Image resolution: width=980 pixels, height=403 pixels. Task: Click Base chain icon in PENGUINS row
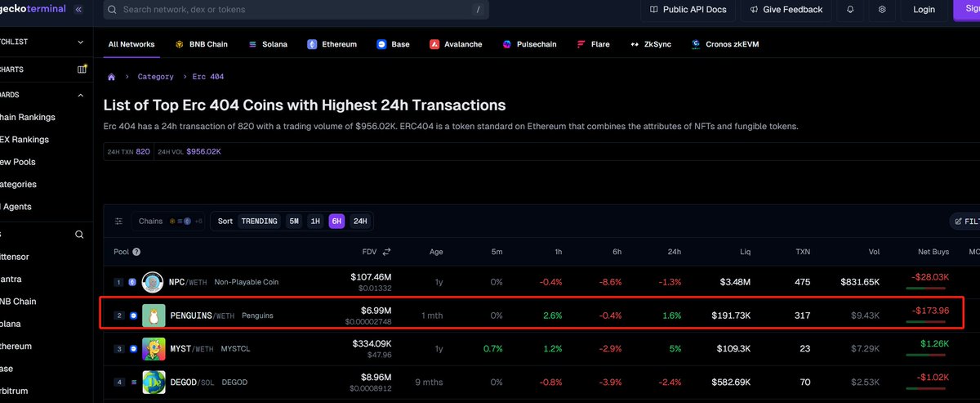(132, 315)
